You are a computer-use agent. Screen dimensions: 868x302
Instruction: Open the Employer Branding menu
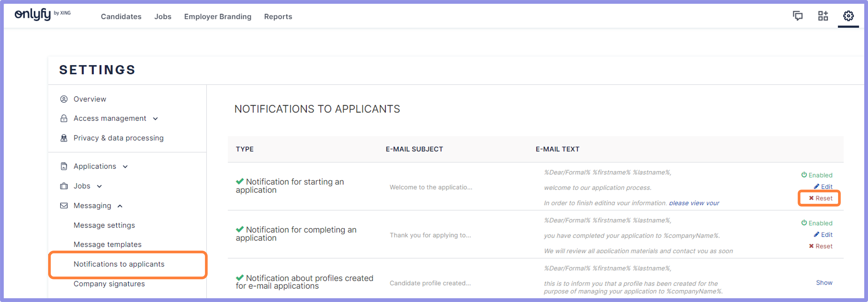click(x=218, y=16)
